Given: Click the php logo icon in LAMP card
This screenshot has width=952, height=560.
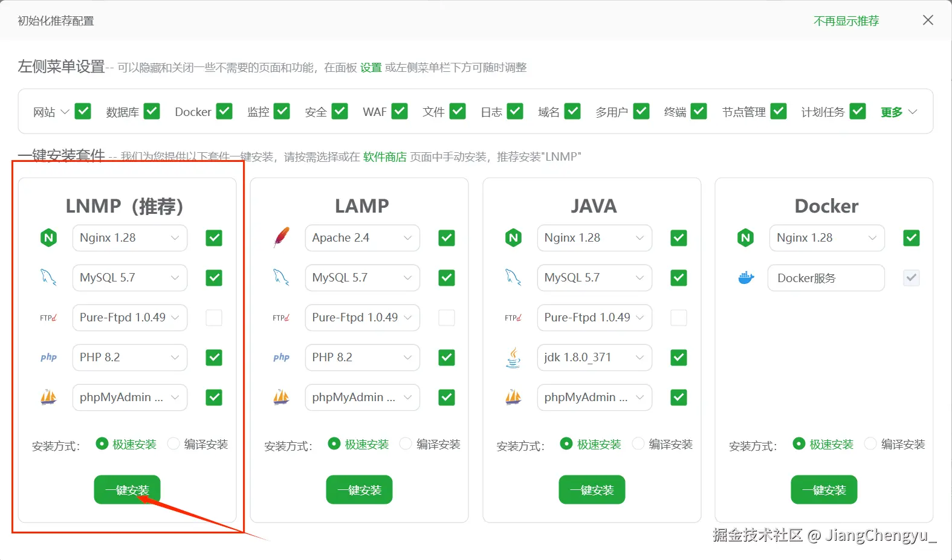Looking at the screenshot, I should (x=281, y=358).
